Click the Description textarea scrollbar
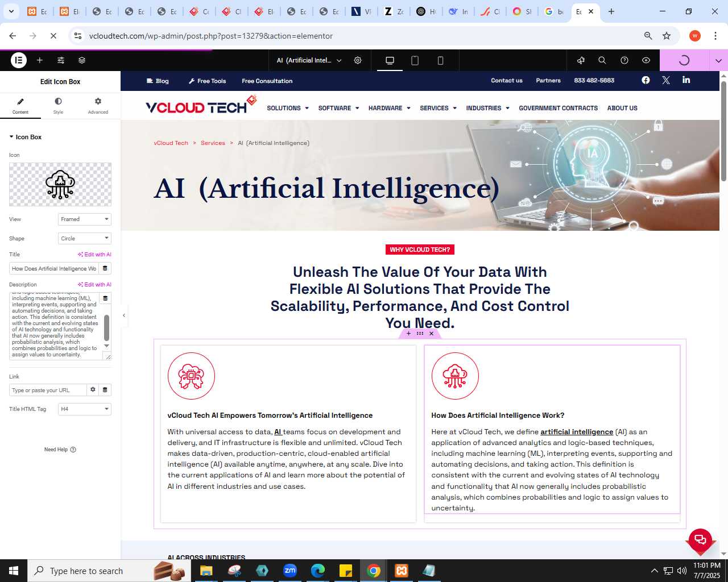 (106, 327)
